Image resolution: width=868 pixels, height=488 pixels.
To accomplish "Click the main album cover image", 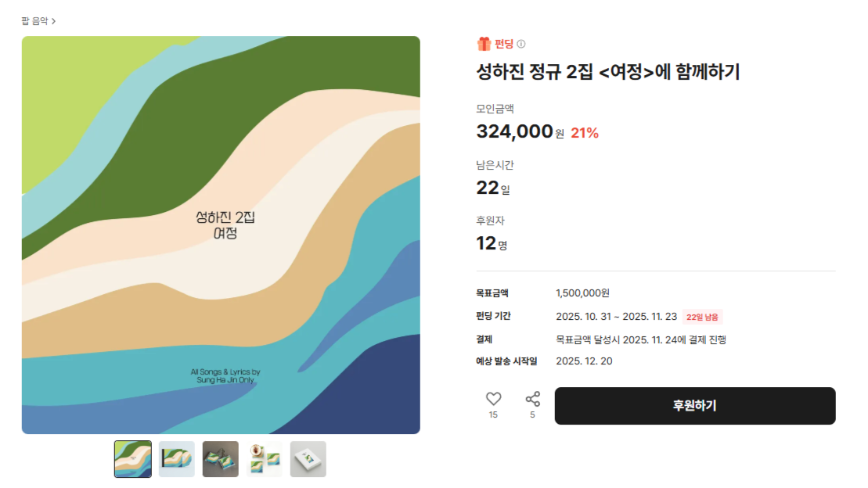I will tap(221, 235).
